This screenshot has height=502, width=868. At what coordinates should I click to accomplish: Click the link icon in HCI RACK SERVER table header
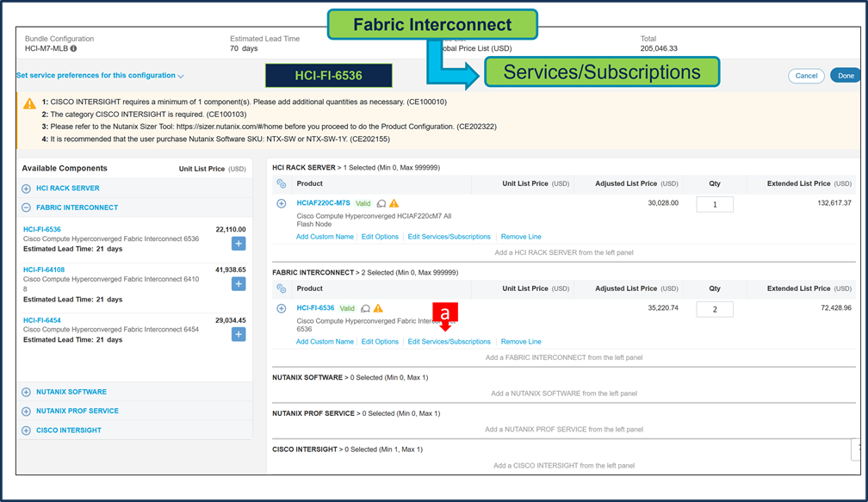(282, 183)
